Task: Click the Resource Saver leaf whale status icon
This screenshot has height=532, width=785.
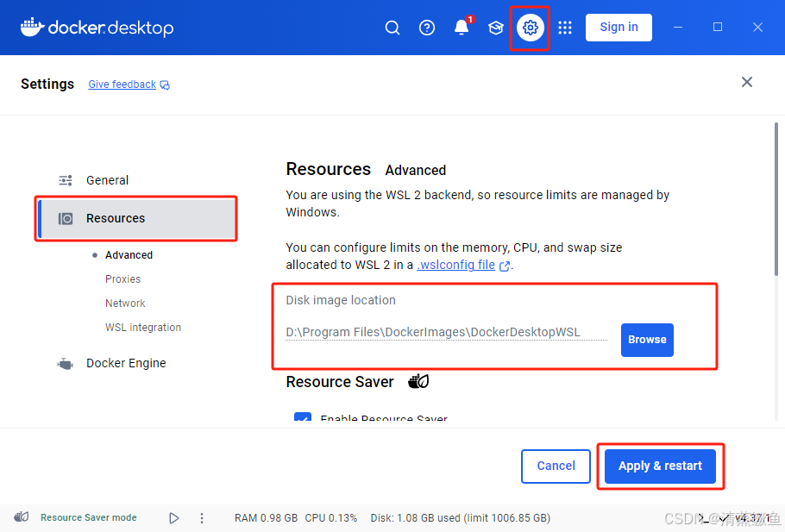Action: 21,517
